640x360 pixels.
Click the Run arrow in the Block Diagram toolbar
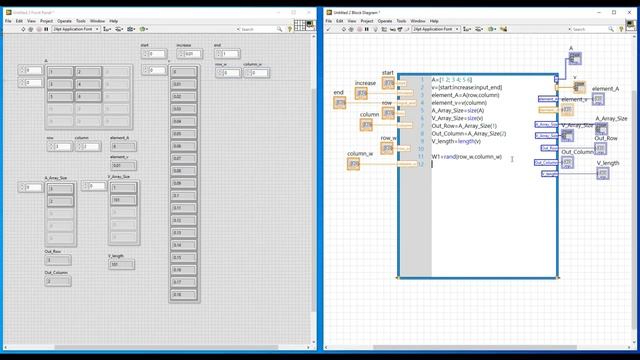click(343, 29)
